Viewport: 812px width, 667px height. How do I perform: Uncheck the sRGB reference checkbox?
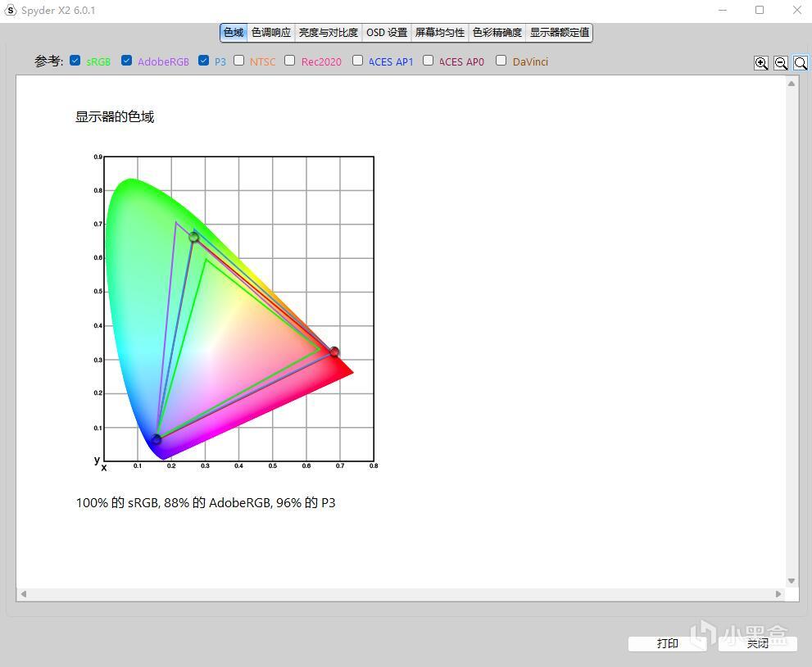click(x=75, y=61)
